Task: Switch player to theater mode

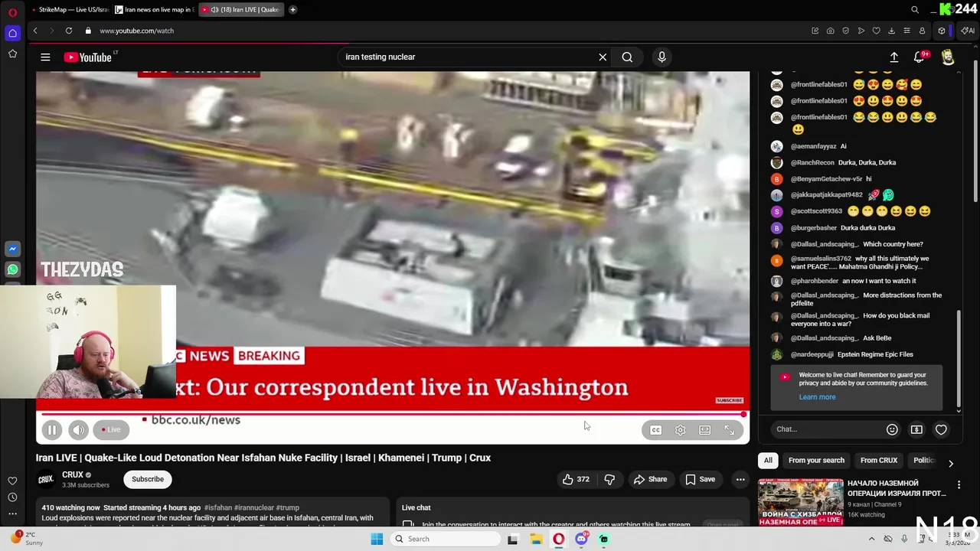Action: tap(704, 430)
